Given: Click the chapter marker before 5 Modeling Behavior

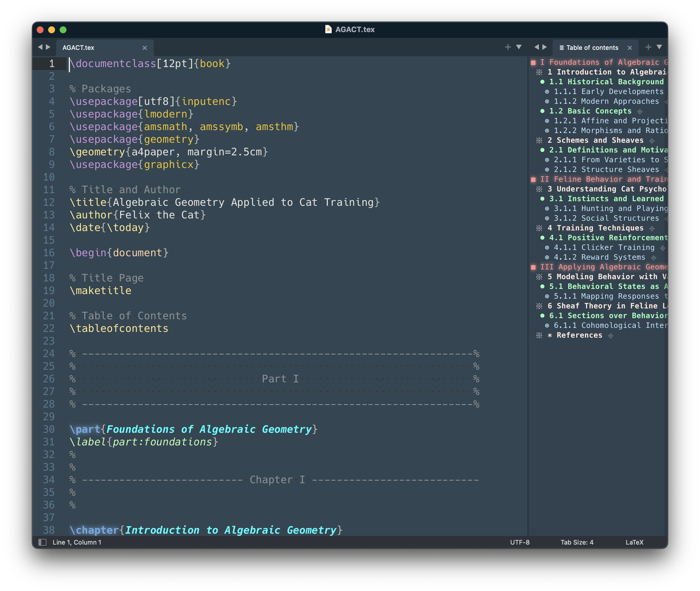Looking at the screenshot, I should pyautogui.click(x=539, y=277).
